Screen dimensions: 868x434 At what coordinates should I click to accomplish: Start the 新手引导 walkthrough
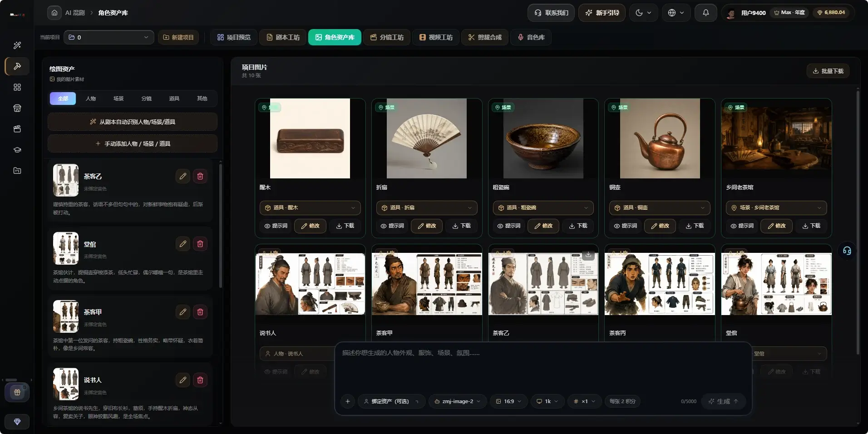(602, 13)
